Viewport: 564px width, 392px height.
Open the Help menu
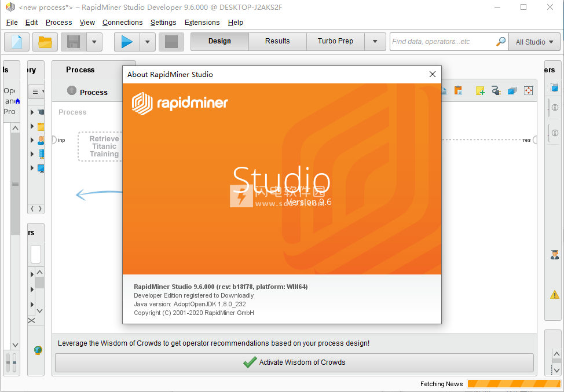point(236,23)
